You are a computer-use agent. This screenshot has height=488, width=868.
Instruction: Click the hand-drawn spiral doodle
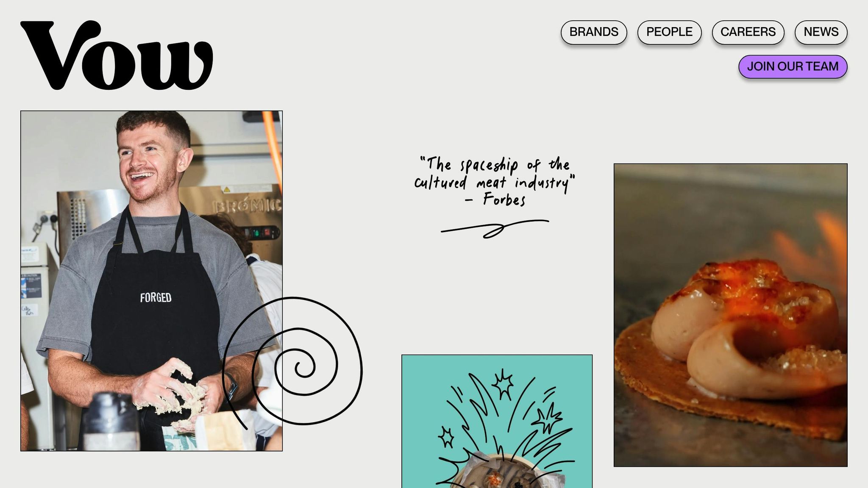click(x=292, y=362)
